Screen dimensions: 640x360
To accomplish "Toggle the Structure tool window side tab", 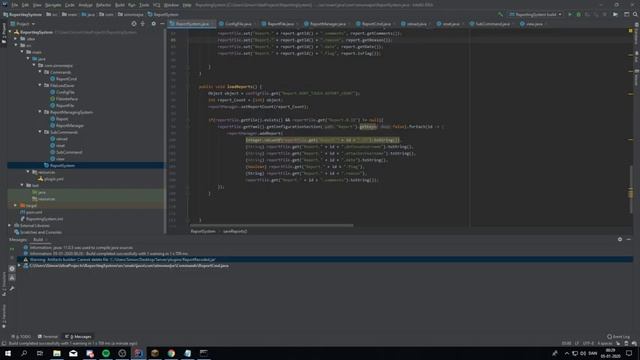I will (4, 284).
